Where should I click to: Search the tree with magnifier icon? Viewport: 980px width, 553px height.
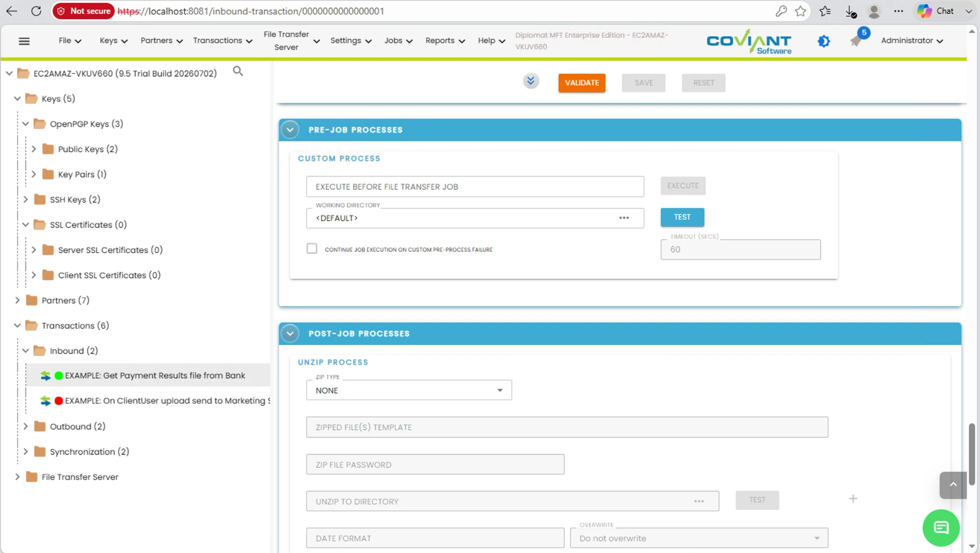pyautogui.click(x=238, y=72)
